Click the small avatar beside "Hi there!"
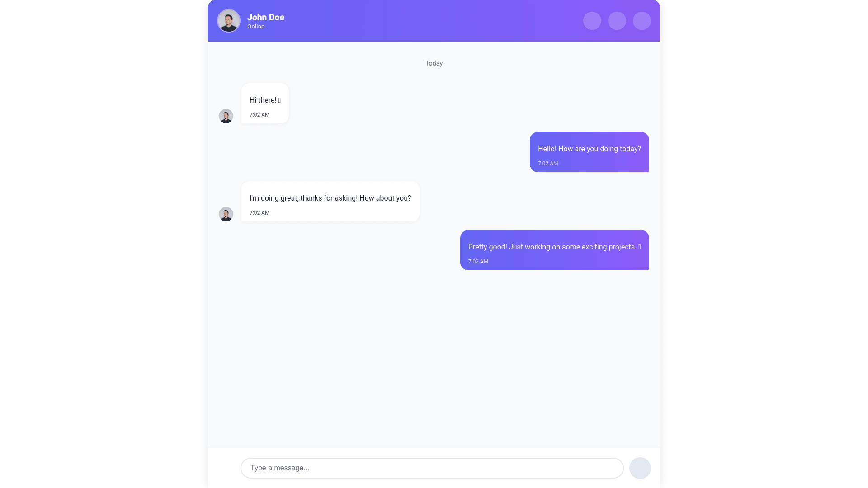Screen dimensions: 868x488 pyautogui.click(x=226, y=116)
